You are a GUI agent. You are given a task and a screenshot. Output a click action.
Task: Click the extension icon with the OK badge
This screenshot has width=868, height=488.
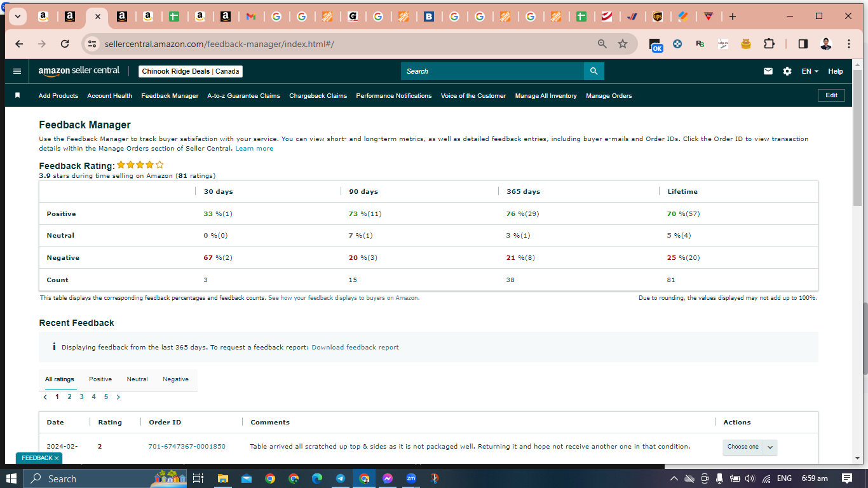point(656,44)
